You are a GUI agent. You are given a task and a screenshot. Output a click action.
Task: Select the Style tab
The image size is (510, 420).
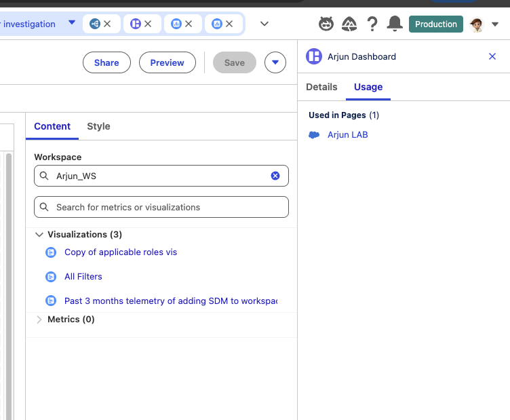point(98,126)
